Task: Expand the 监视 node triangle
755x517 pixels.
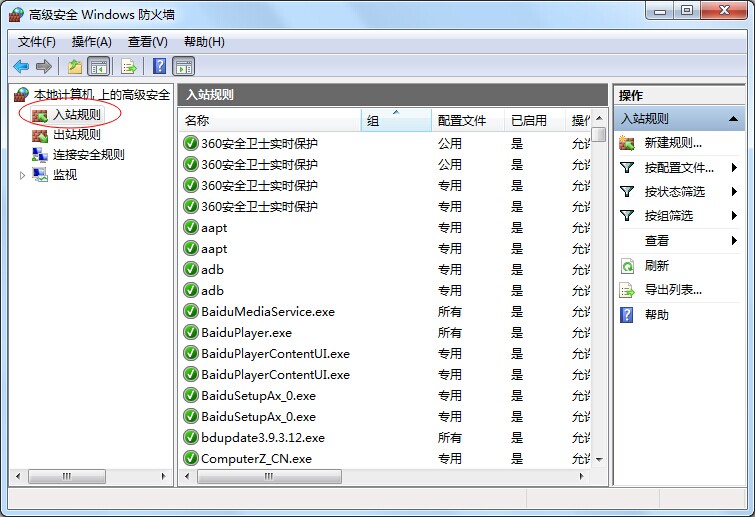Action: click(x=22, y=175)
